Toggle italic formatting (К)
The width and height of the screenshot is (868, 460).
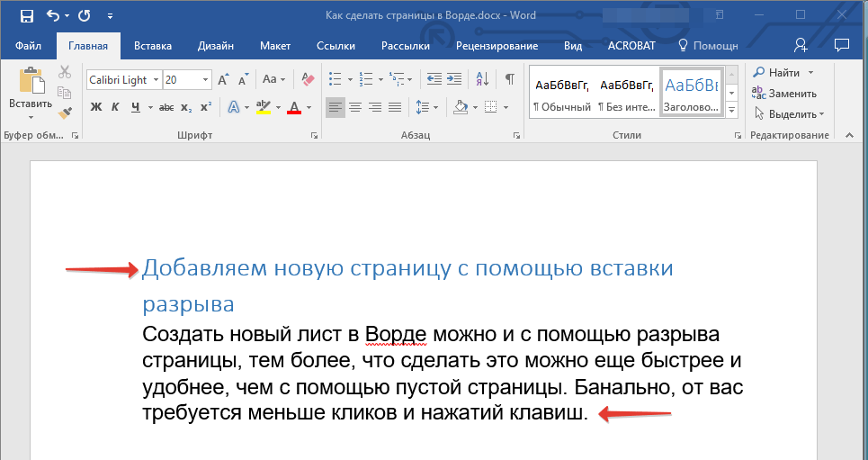[x=115, y=107]
